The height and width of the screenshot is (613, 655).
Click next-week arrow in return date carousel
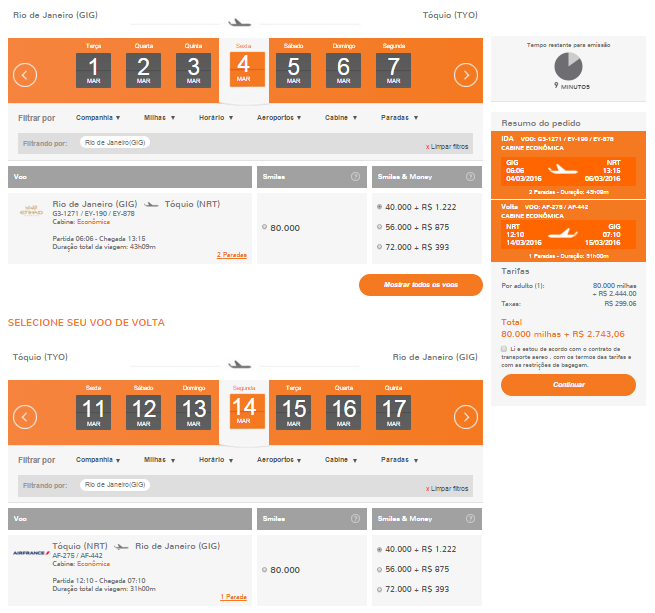465,417
